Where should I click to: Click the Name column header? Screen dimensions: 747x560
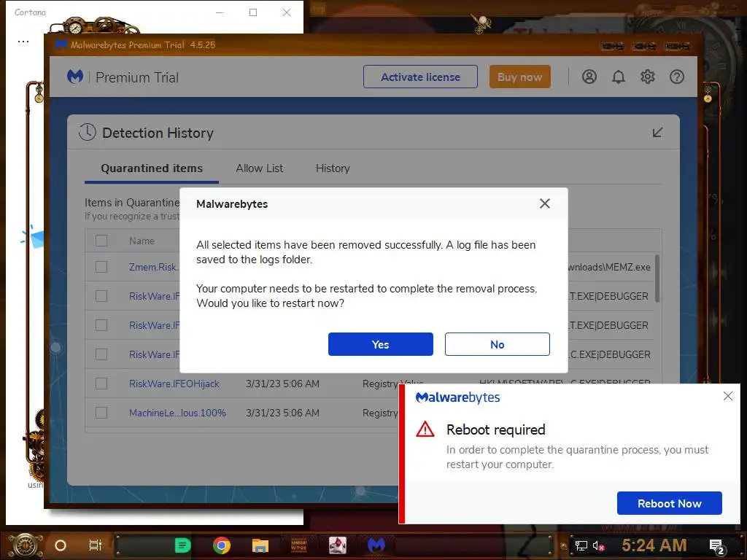coord(142,241)
